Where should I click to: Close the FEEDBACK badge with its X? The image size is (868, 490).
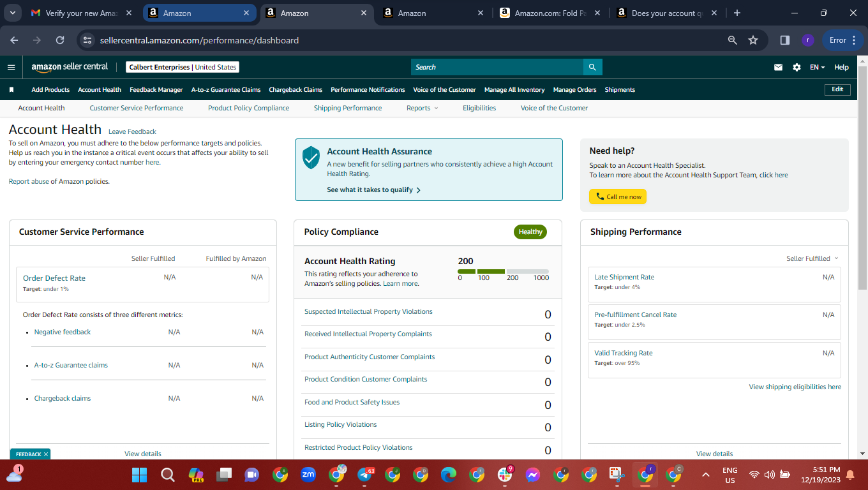(x=46, y=454)
